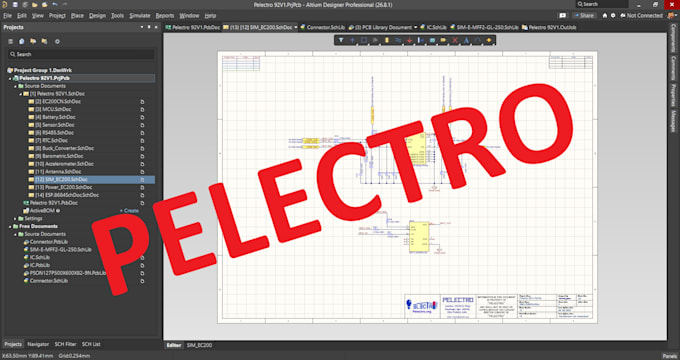Click the Redo arrow icon
Viewport: 680px width, 360px height.
pyautogui.click(x=65, y=4)
